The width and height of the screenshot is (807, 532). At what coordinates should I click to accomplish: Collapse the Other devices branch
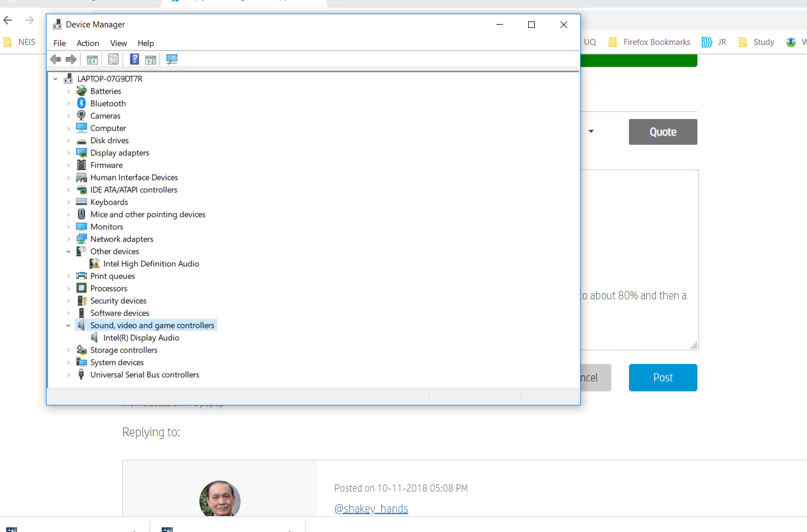point(68,251)
